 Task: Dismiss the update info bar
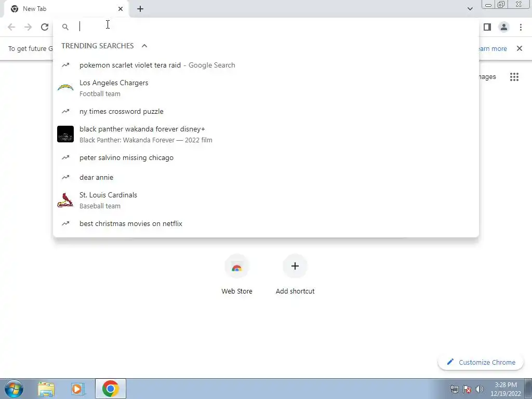point(519,48)
